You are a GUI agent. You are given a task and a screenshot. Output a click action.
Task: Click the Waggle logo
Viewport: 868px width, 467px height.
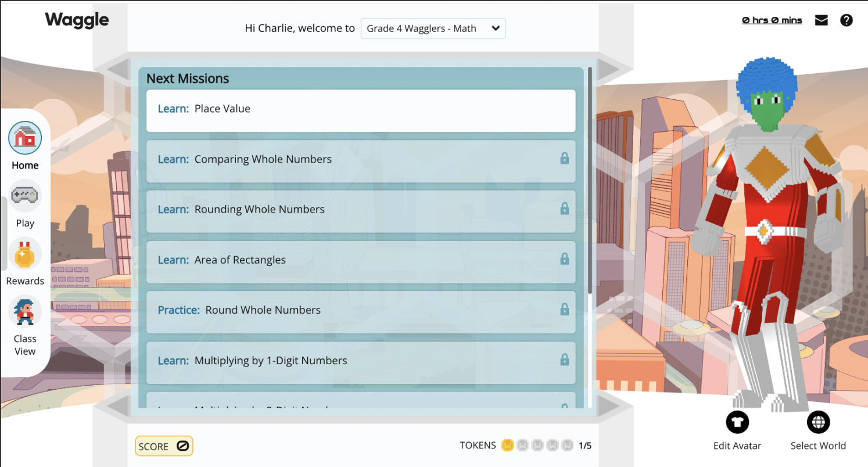pyautogui.click(x=76, y=19)
